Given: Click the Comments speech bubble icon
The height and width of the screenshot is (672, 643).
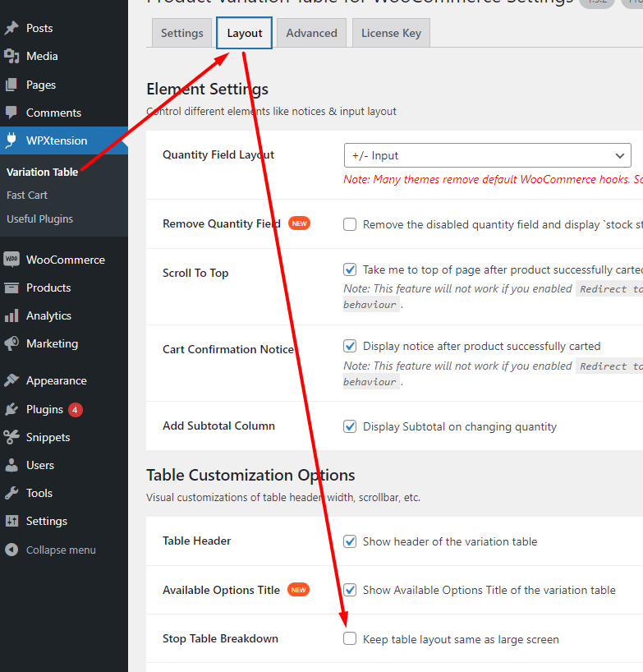Looking at the screenshot, I should pos(11,113).
